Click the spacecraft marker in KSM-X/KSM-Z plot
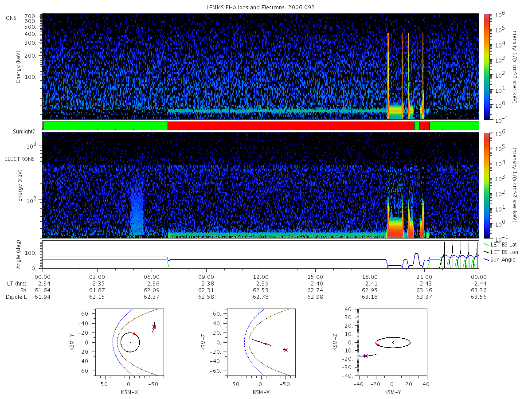This screenshot has width=532, height=399. click(x=286, y=350)
